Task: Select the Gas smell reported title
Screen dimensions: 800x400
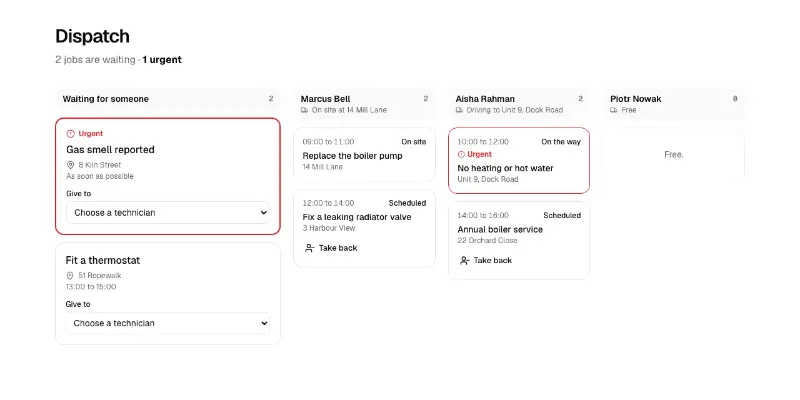Action: (x=110, y=149)
